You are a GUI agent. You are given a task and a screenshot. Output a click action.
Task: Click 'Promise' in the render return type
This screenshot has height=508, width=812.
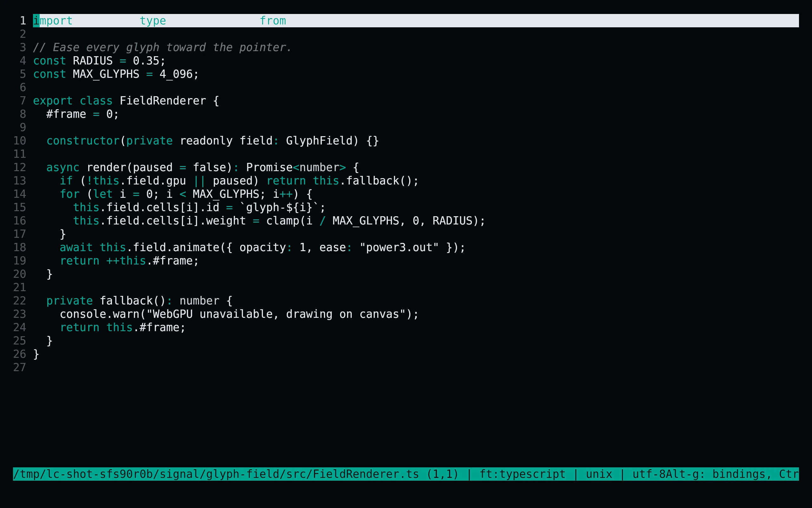[x=269, y=168]
